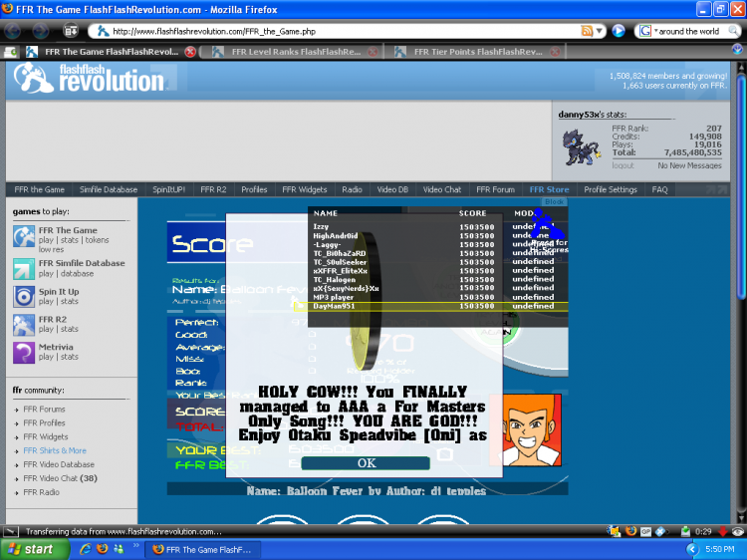747x560 pixels.
Task: Close the FFR Level Ranks tab
Action: [373, 52]
